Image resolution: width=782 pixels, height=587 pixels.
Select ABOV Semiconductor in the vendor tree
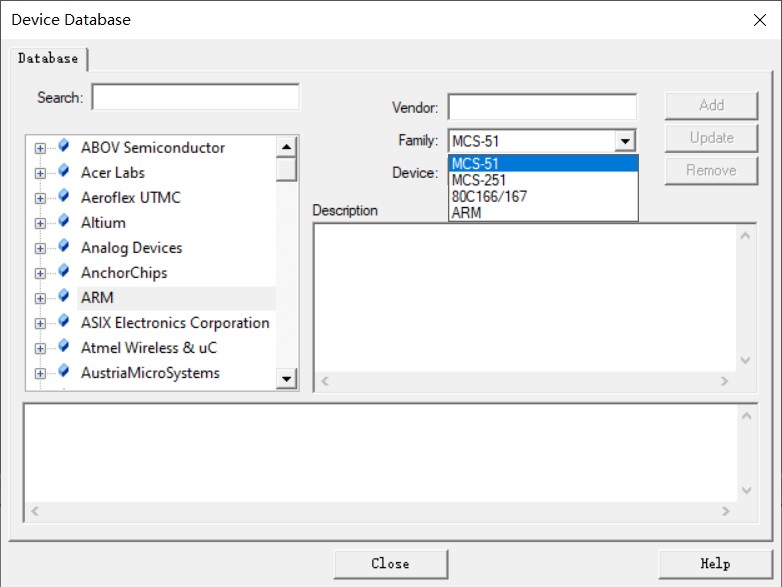coord(153,148)
